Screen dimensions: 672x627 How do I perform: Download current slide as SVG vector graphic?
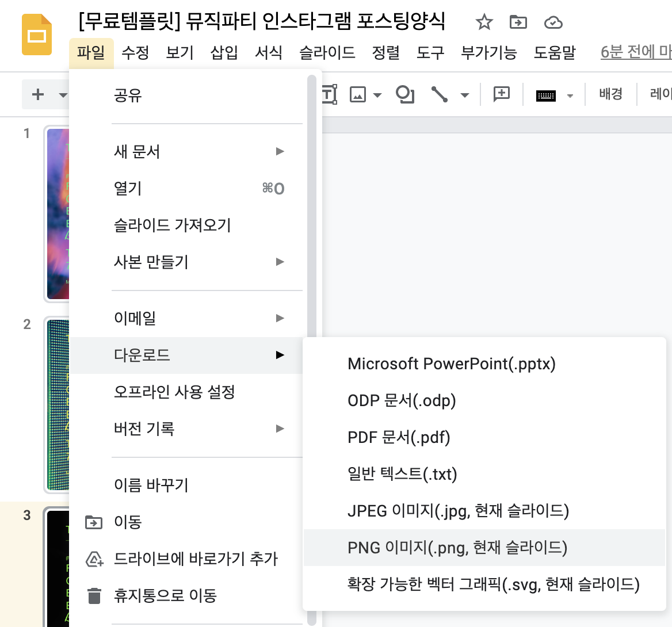coord(484,584)
